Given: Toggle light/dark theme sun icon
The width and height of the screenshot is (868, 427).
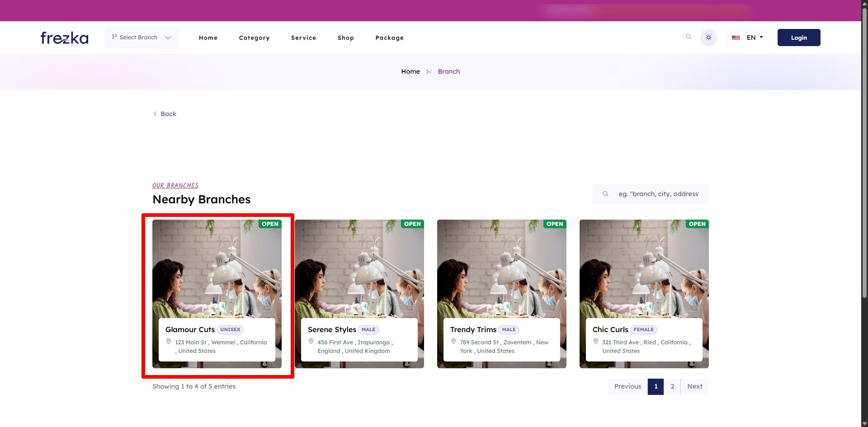Looking at the screenshot, I should pos(708,38).
